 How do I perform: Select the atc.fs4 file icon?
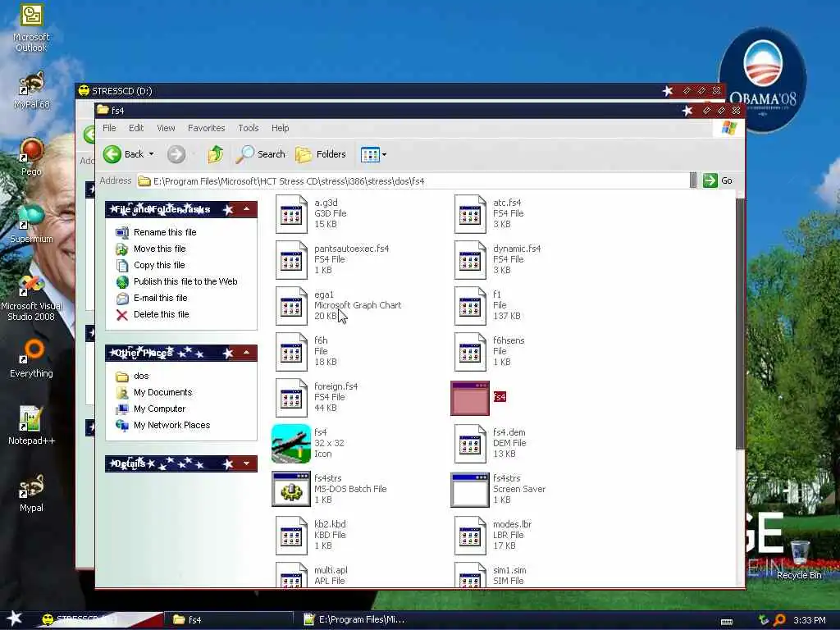pyautogui.click(x=470, y=214)
